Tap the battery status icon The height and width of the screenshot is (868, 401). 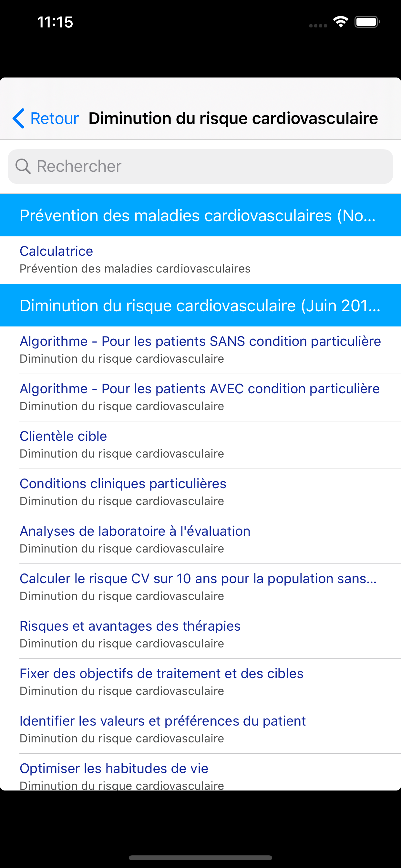(367, 22)
